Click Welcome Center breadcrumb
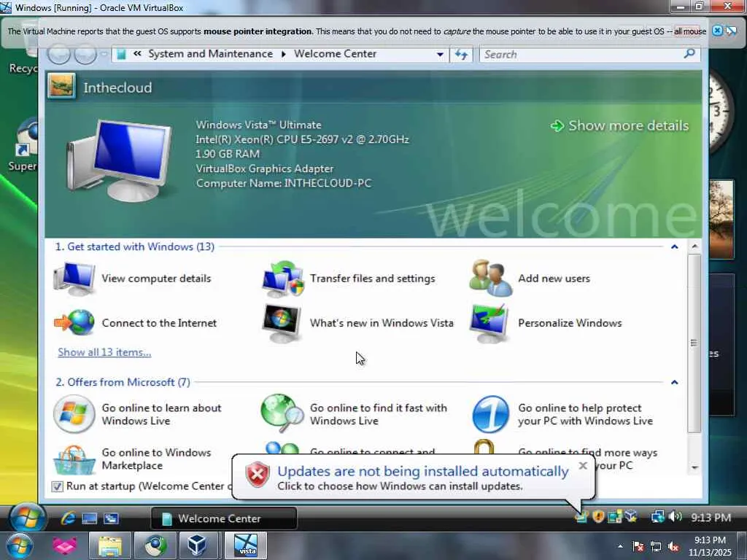This screenshot has width=747, height=560. (x=335, y=54)
